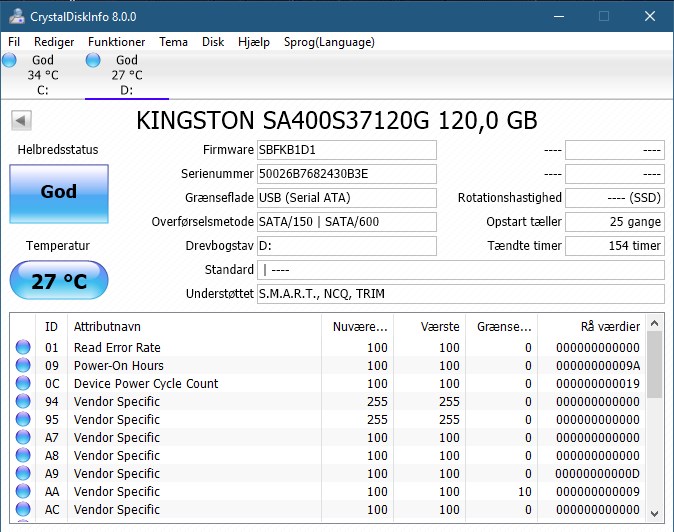Click the Firmware field SBFKB1D1

pyautogui.click(x=347, y=150)
